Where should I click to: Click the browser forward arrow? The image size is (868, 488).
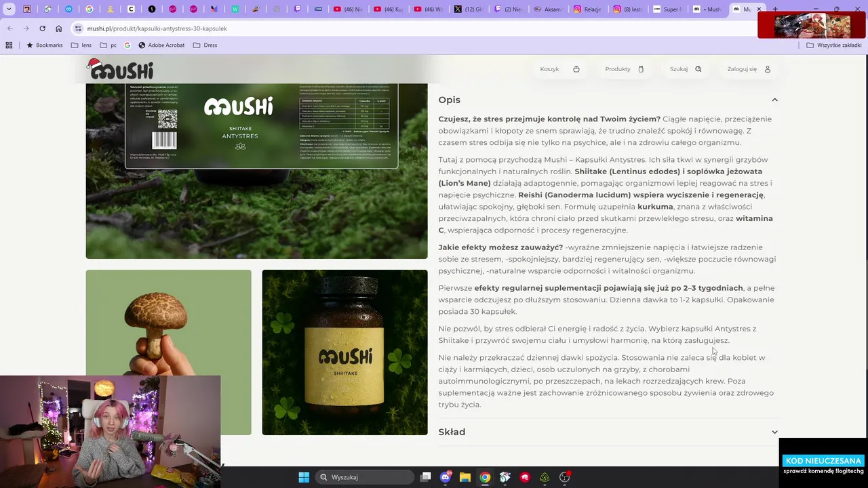point(26,28)
